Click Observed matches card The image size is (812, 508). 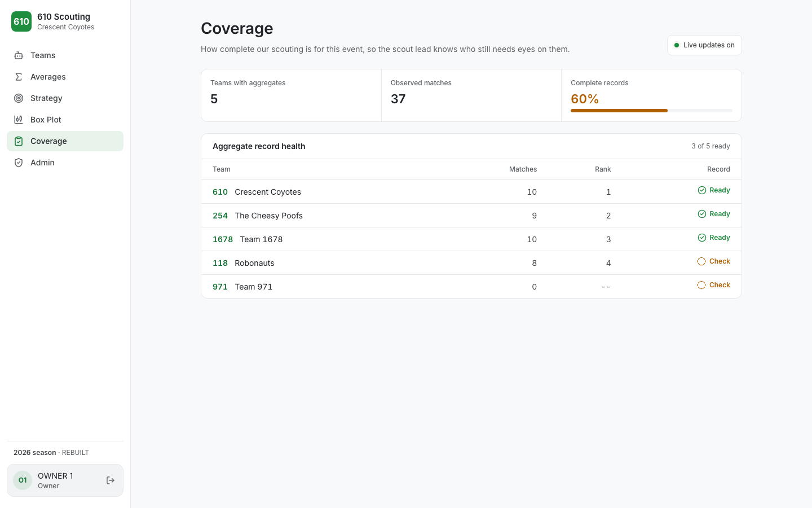[471, 95]
